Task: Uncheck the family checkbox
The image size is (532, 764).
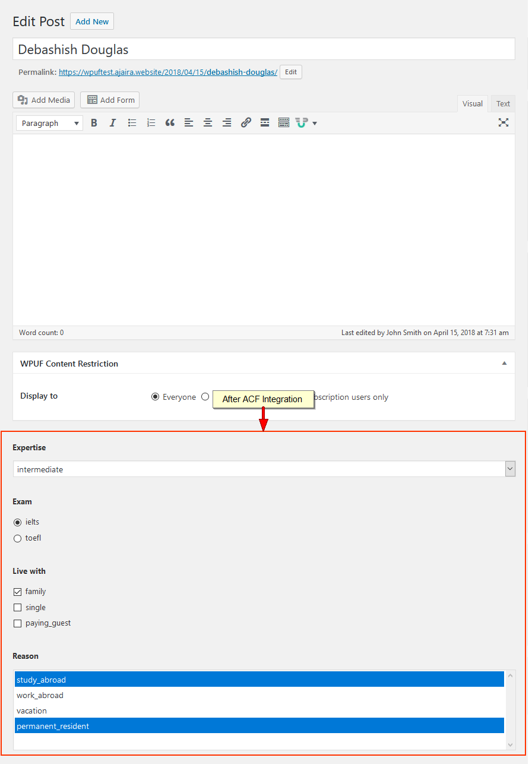Action: [18, 592]
